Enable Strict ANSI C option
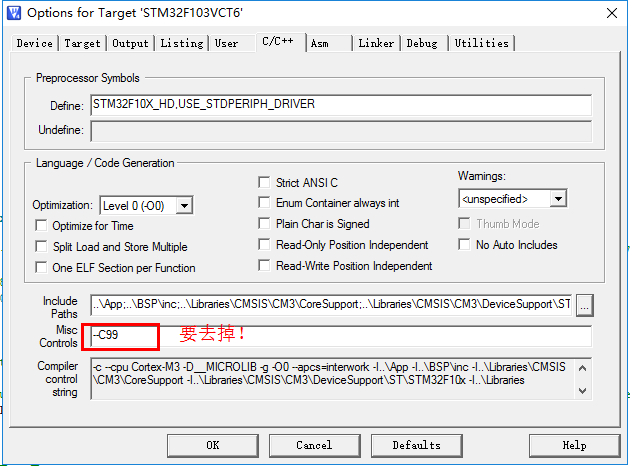 (x=264, y=182)
